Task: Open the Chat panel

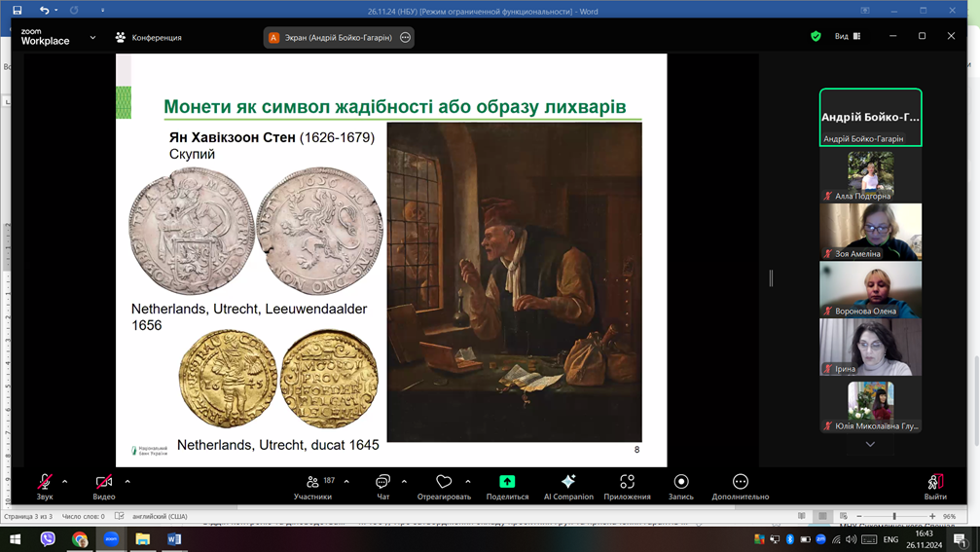Action: (382, 482)
